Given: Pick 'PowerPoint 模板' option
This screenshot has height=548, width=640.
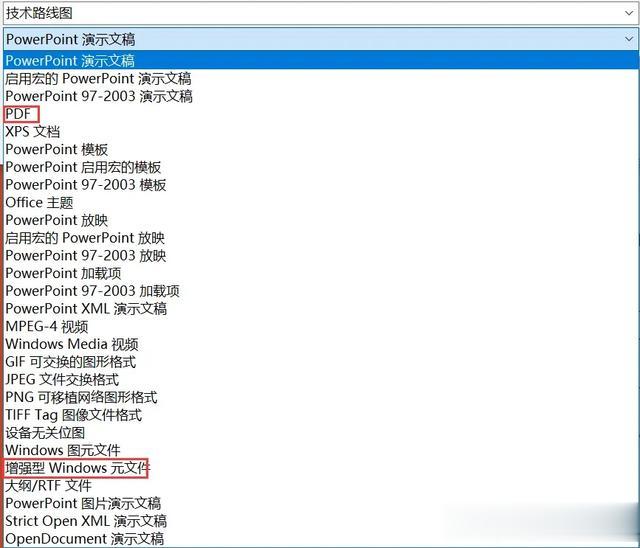Looking at the screenshot, I should [321, 149].
